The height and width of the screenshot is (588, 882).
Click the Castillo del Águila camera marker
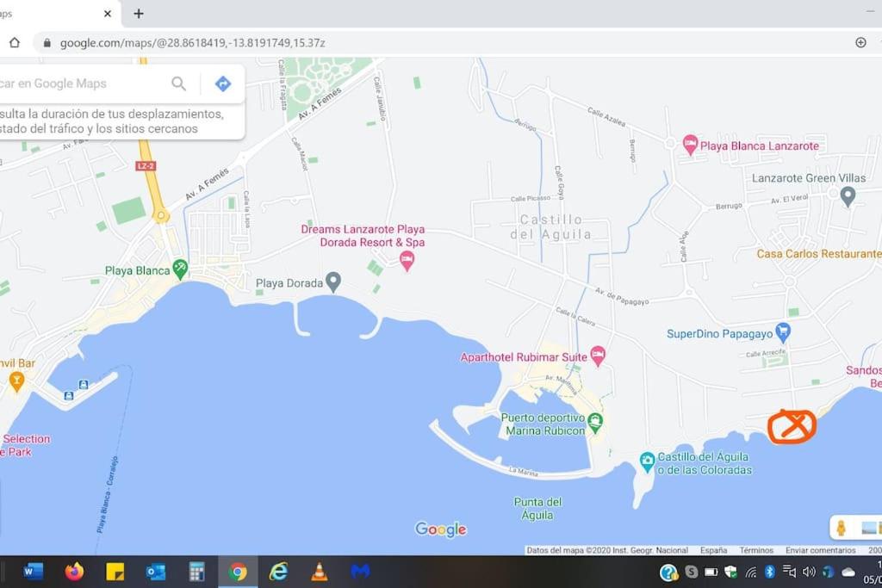(647, 462)
